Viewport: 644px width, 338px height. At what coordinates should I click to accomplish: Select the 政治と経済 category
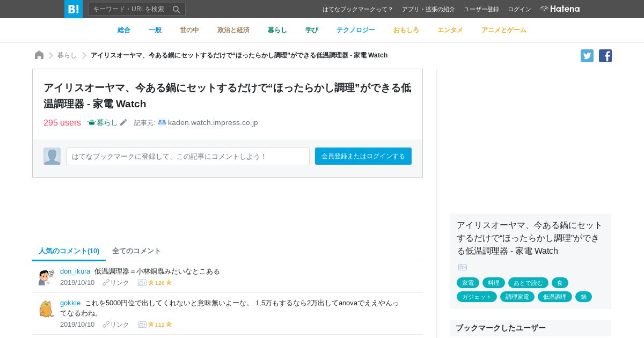[x=233, y=30]
